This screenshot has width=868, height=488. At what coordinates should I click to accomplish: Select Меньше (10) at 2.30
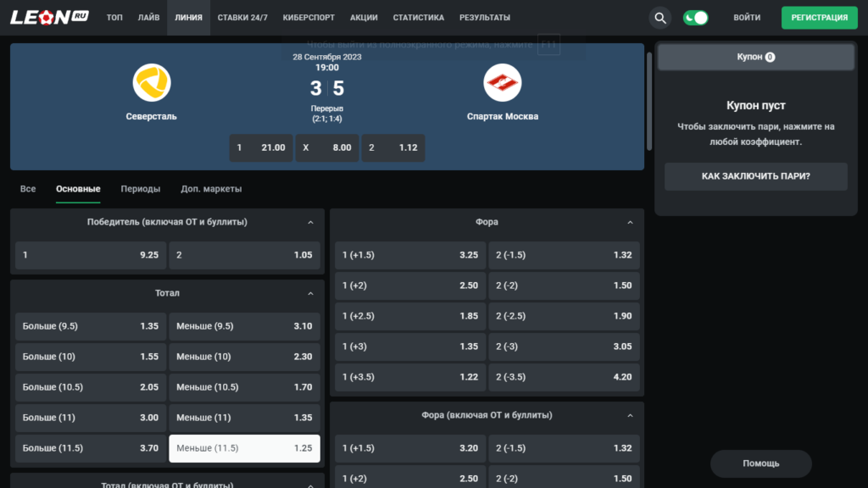pyautogui.click(x=244, y=357)
